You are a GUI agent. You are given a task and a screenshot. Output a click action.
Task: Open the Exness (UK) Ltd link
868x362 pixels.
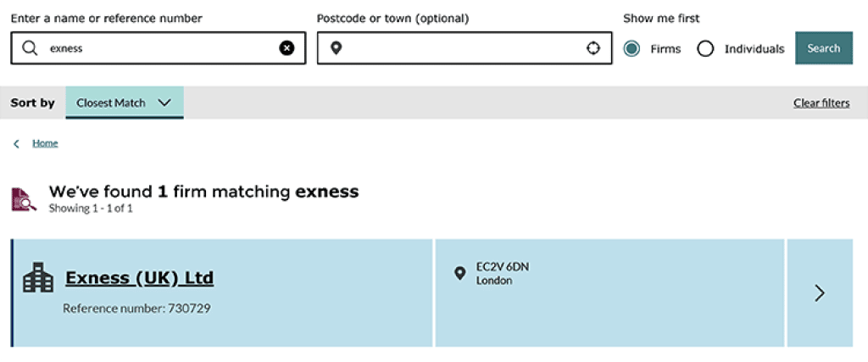click(140, 278)
